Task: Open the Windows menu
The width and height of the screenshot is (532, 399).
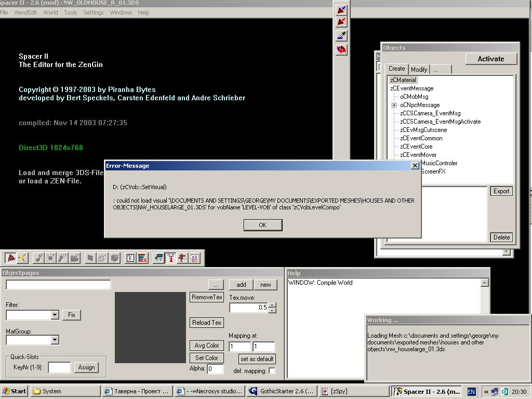Action: (121, 12)
